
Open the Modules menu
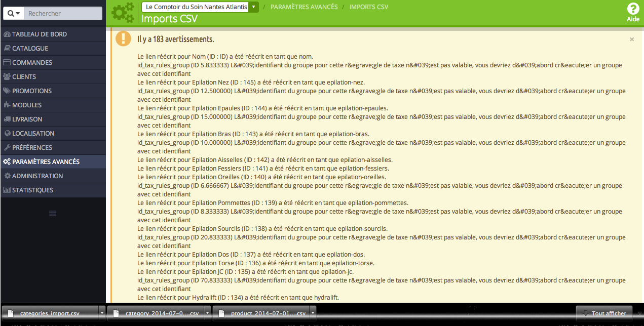[x=53, y=105]
